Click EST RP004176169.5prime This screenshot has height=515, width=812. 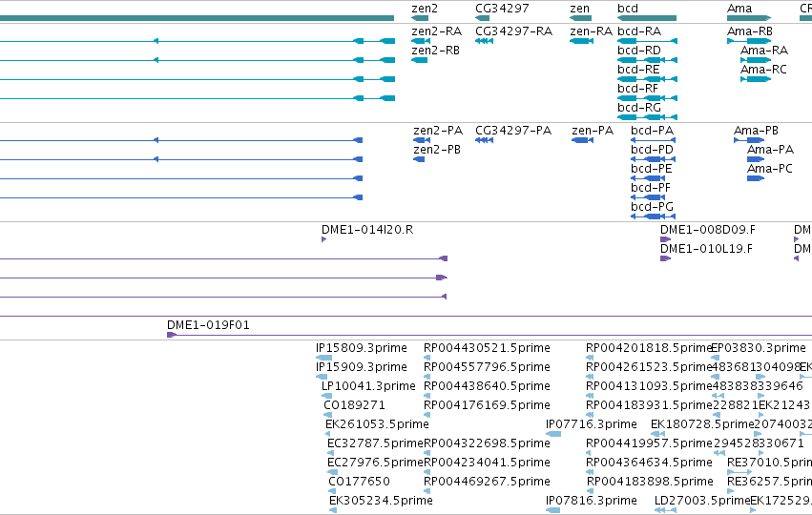click(x=487, y=405)
